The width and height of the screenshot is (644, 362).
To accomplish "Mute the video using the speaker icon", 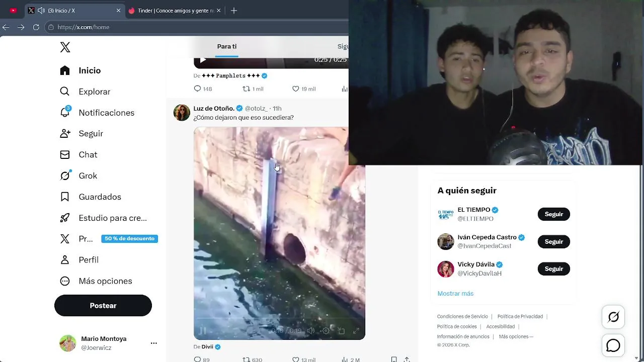I will (x=311, y=330).
